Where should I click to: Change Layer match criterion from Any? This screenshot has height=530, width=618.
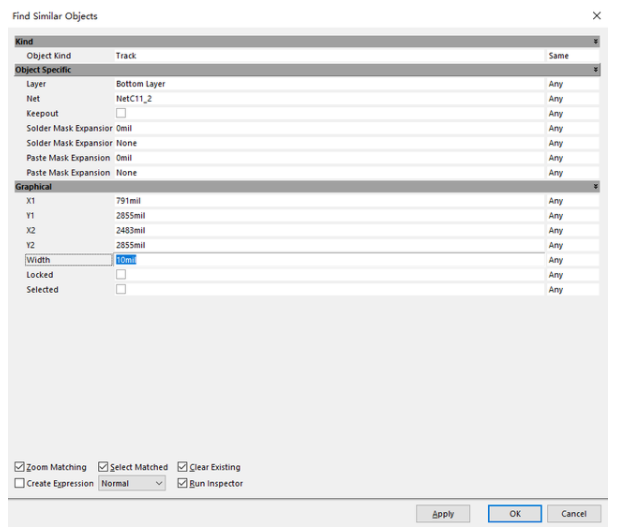[x=573, y=84]
